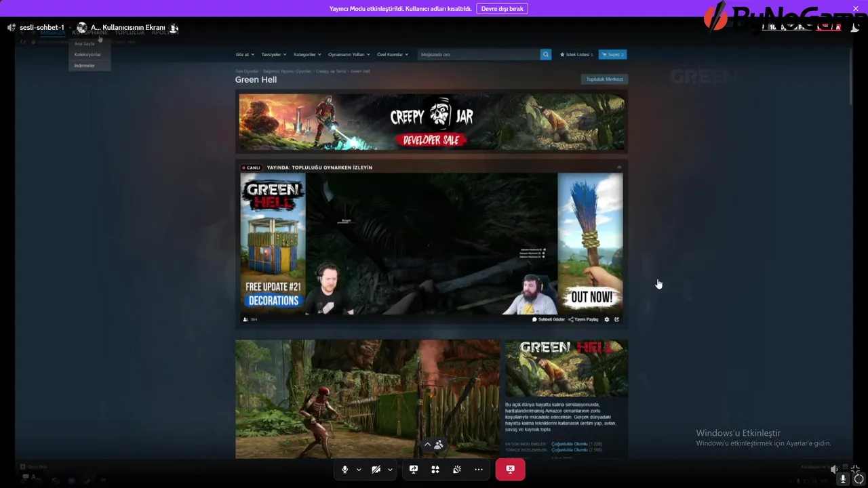Click the CANLI live indicator
868x488 pixels.
(x=251, y=167)
